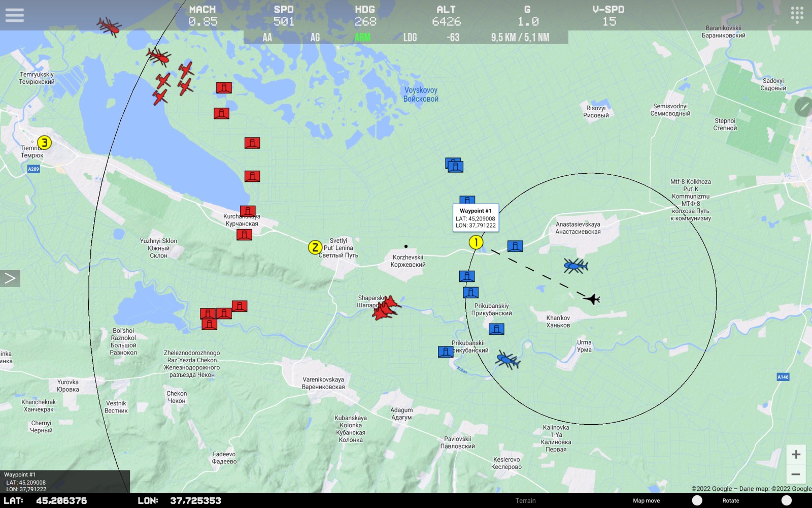Image resolution: width=812 pixels, height=508 pixels.
Task: Click the Fadeevo label
Action: (224, 458)
